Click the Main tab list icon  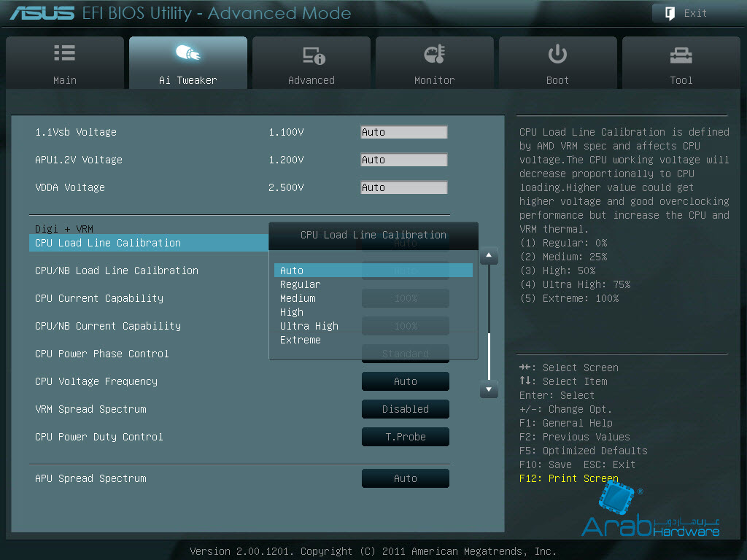[65, 52]
